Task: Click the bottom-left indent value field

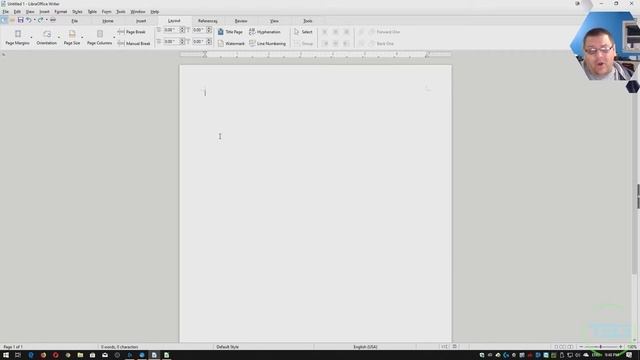Action: click(171, 42)
